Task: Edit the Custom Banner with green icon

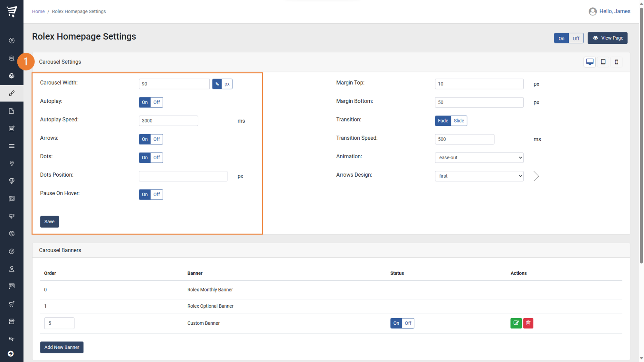Action: point(516,323)
